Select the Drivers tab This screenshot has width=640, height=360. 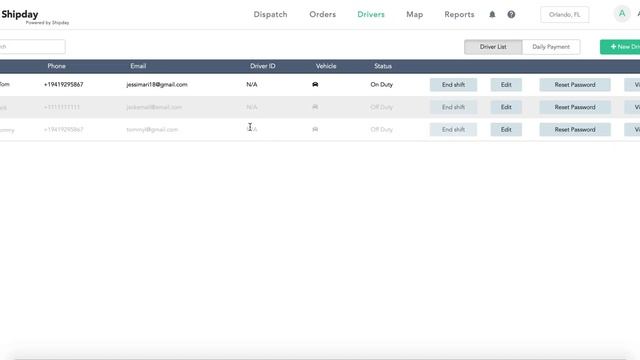click(x=371, y=14)
